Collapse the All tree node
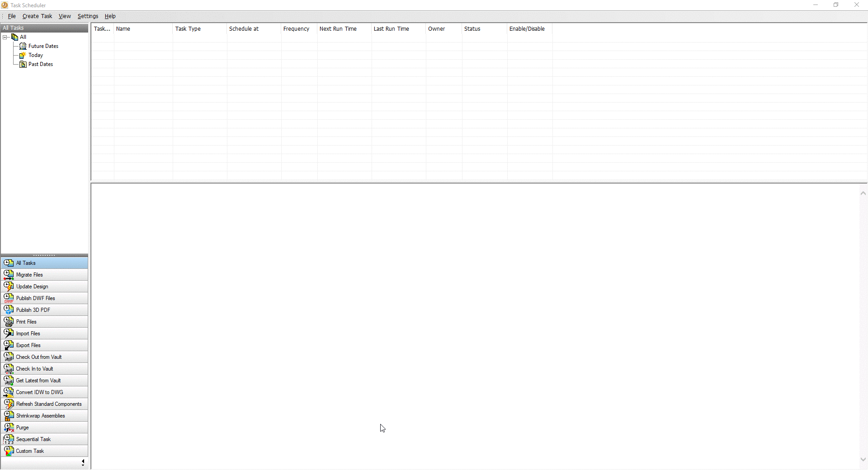 pyautogui.click(x=5, y=37)
